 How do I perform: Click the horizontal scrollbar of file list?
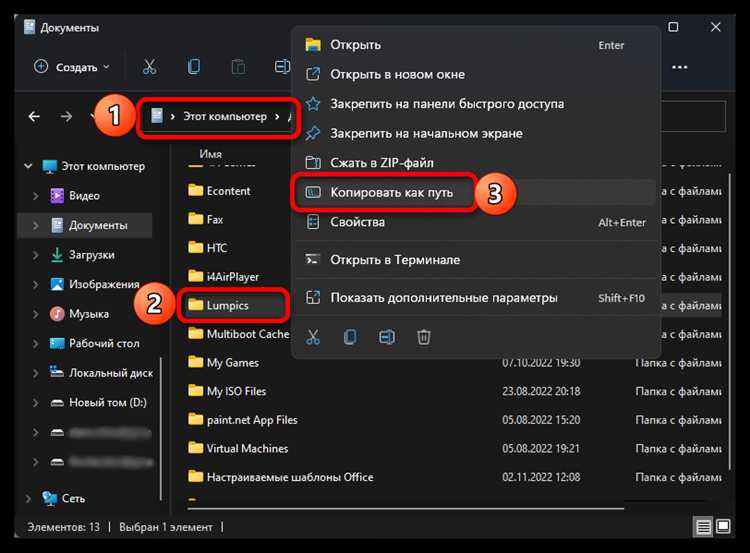pos(406,509)
